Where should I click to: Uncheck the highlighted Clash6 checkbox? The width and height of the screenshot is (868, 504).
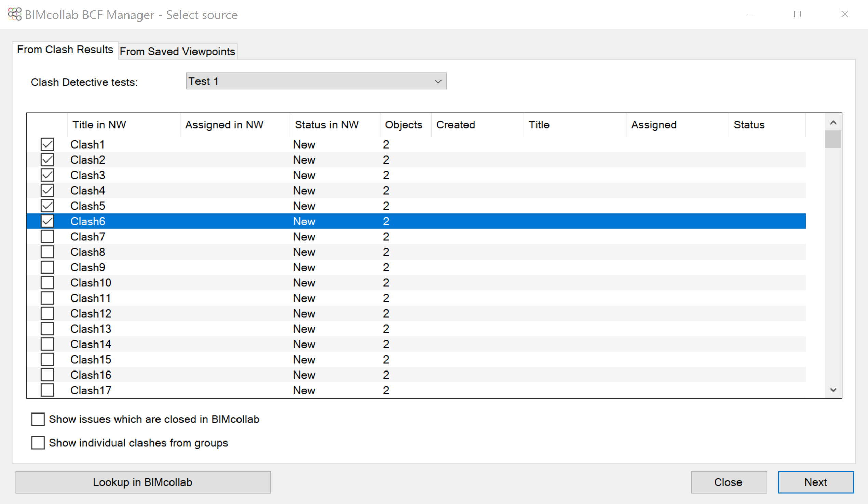click(x=47, y=221)
